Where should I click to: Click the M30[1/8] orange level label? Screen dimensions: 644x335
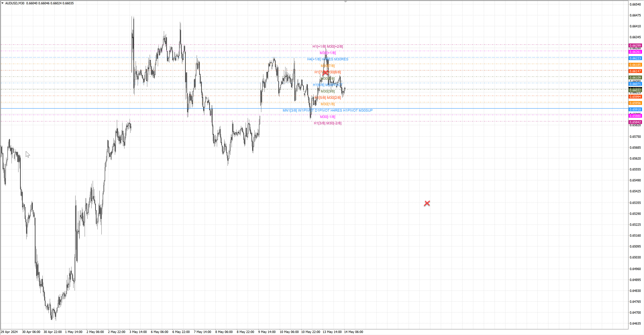coord(328,104)
